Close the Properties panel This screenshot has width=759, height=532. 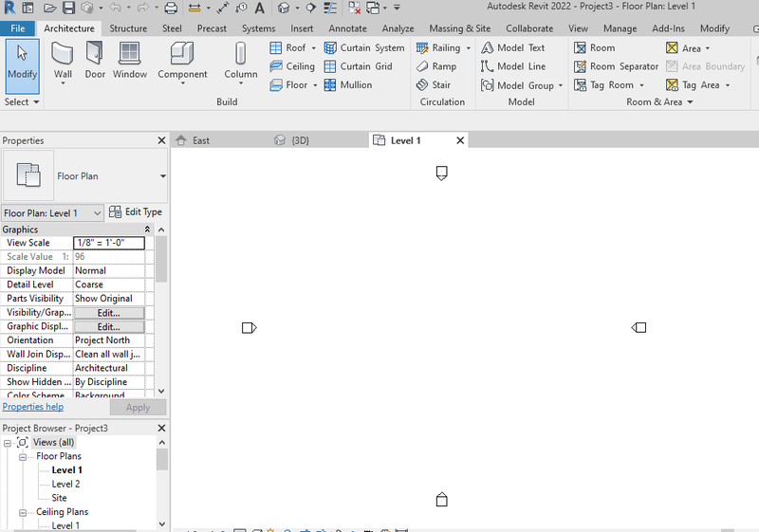click(x=161, y=140)
